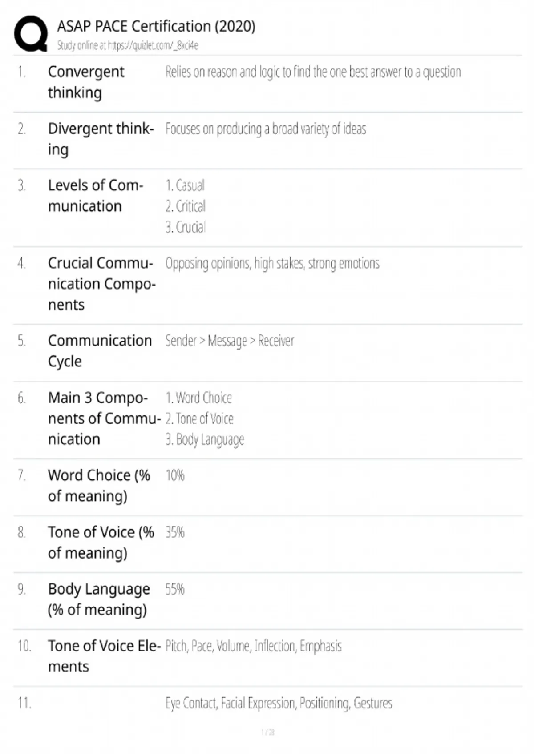The height and width of the screenshot is (756, 534).
Task: Click the Tone of Voice Elements term
Action: 104,656
